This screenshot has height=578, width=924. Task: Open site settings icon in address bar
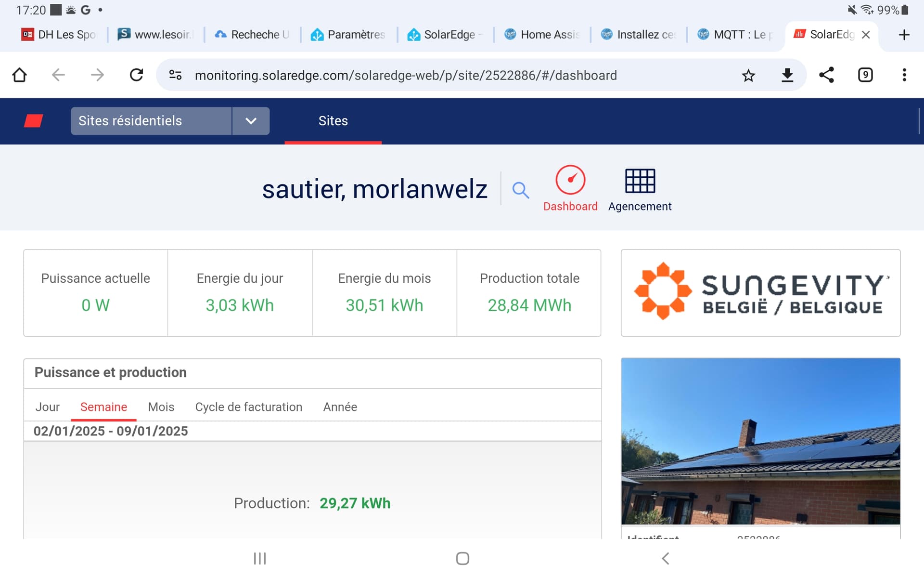(x=175, y=75)
